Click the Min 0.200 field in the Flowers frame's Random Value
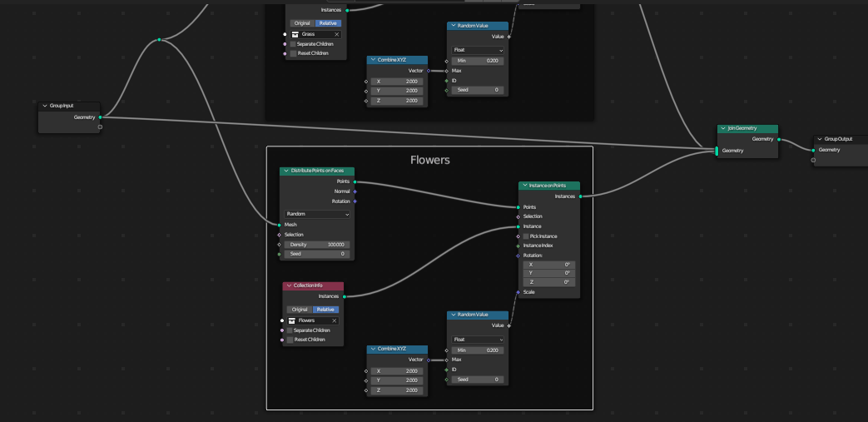Screen dimensions: 868x422 (x=478, y=350)
